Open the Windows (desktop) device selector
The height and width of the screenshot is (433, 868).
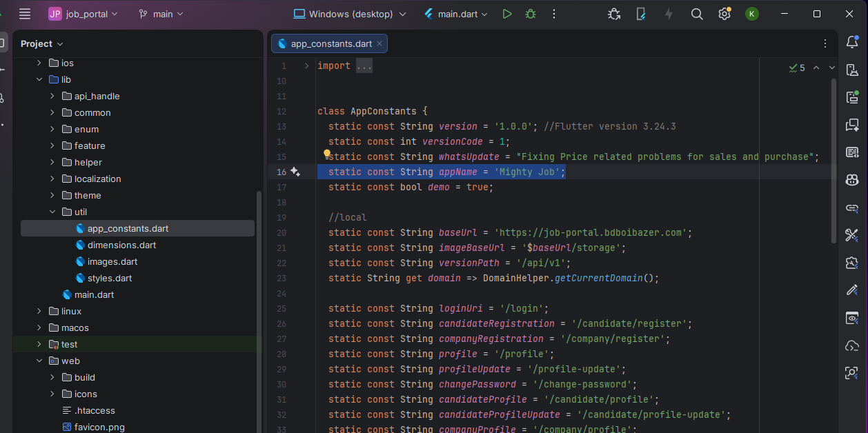(350, 14)
